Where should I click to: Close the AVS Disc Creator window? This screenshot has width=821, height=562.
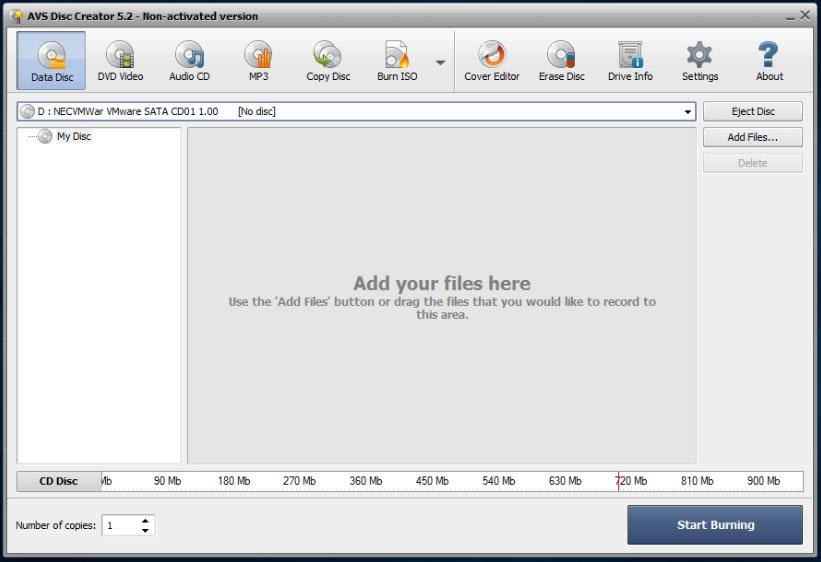click(805, 16)
